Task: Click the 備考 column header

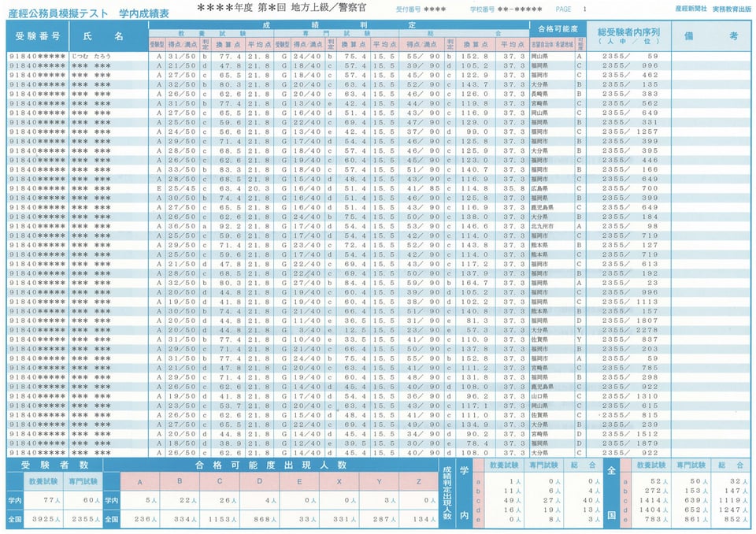Action: point(711,36)
